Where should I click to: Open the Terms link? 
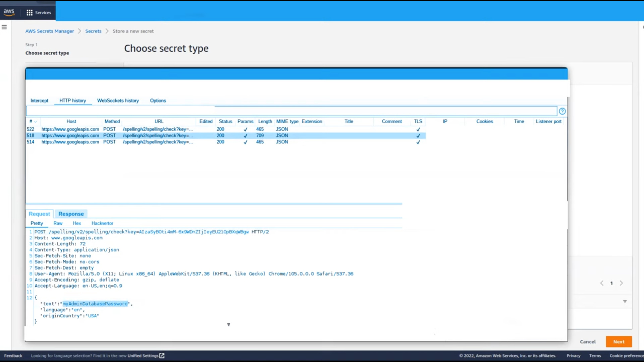coord(595,356)
